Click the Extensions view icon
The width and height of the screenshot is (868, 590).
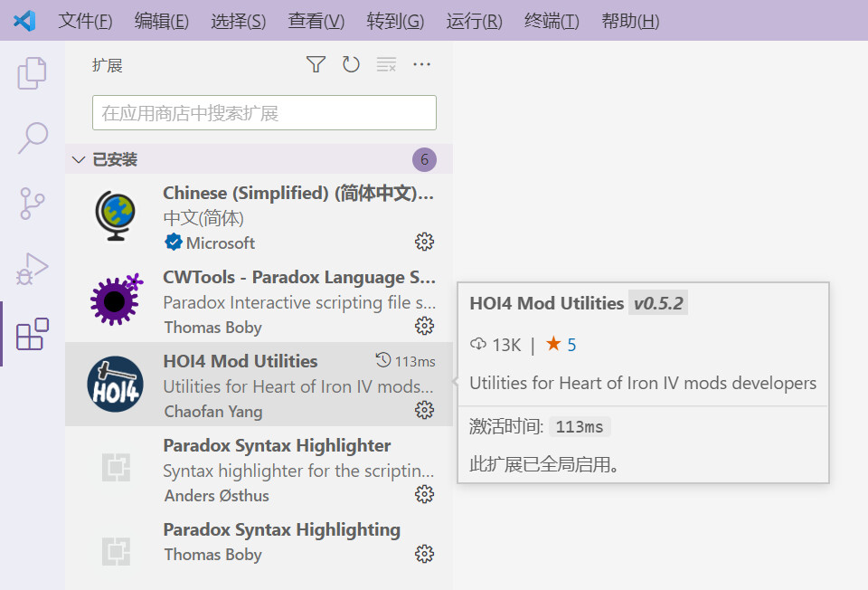pos(33,334)
